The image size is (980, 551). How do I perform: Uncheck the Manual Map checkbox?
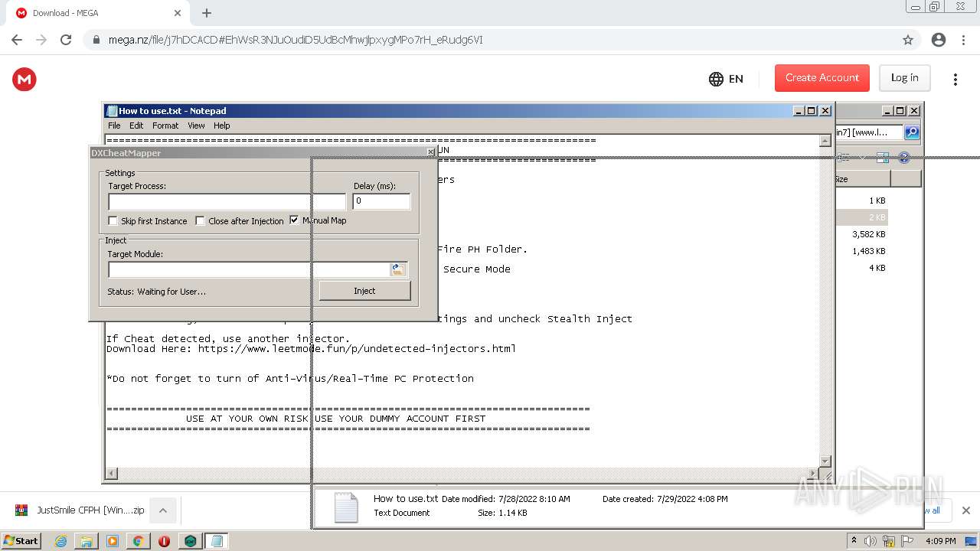[x=294, y=220]
